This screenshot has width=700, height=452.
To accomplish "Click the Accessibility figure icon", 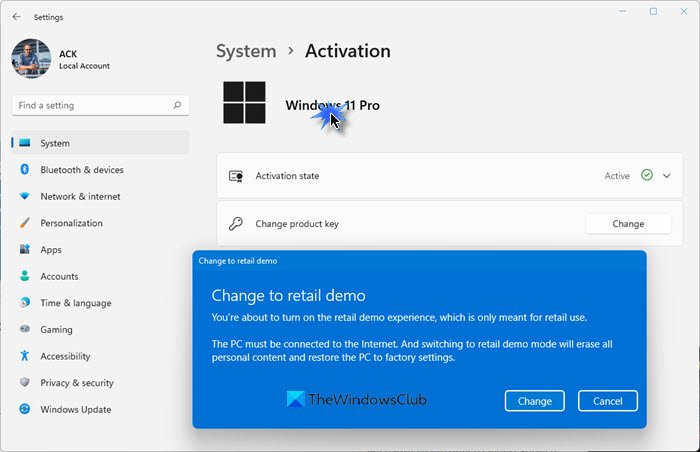I will (25, 356).
